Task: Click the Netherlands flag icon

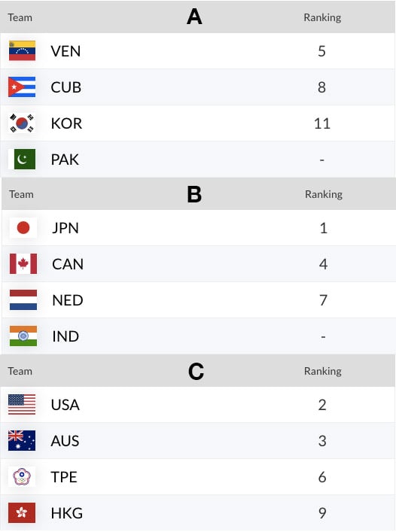Action: pos(23,300)
